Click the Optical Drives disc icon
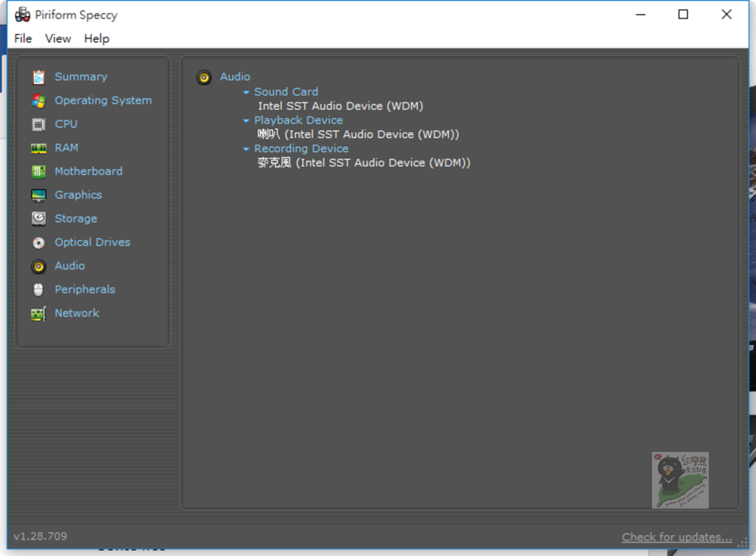 click(x=38, y=242)
